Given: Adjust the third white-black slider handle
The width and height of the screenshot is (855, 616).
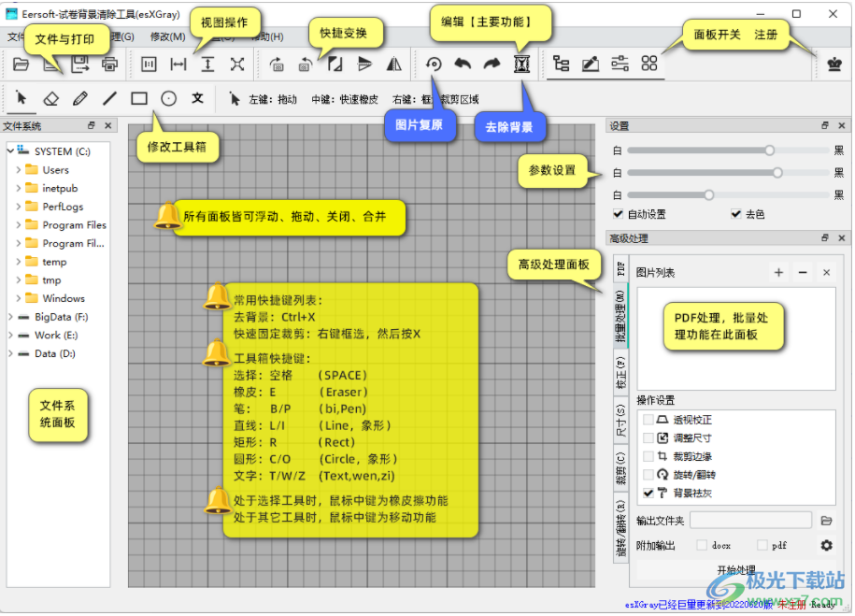Looking at the screenshot, I should point(709,194).
